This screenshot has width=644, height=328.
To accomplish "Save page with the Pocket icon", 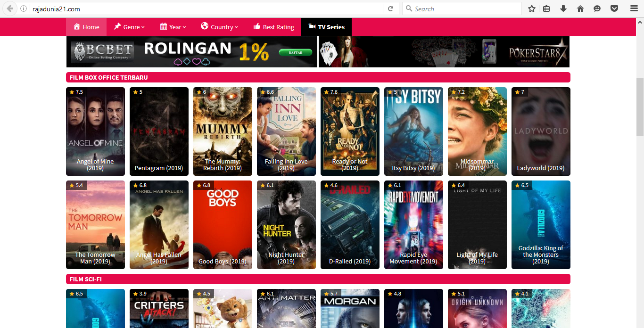I will click(x=613, y=8).
